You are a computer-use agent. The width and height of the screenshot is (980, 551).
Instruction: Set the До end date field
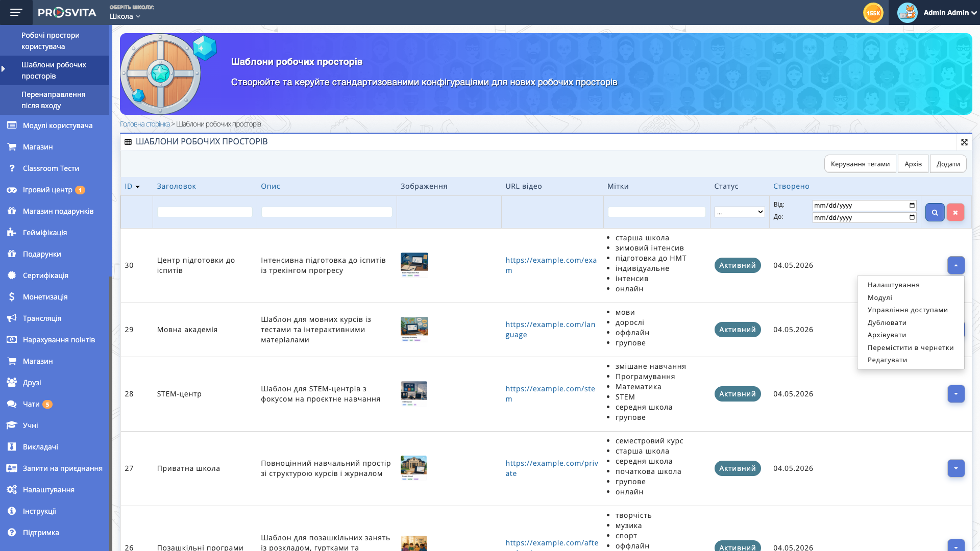coord(864,218)
